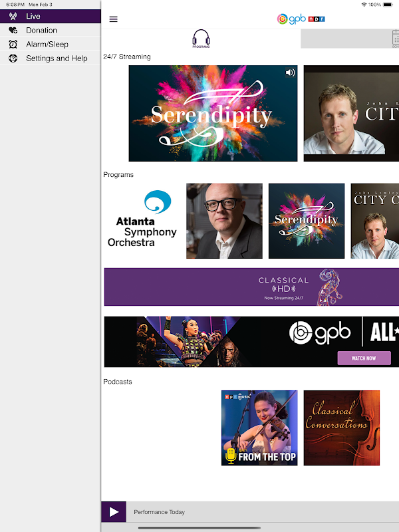
Task: Select the Serendipity program thumbnail under Programs
Action: coord(307,221)
